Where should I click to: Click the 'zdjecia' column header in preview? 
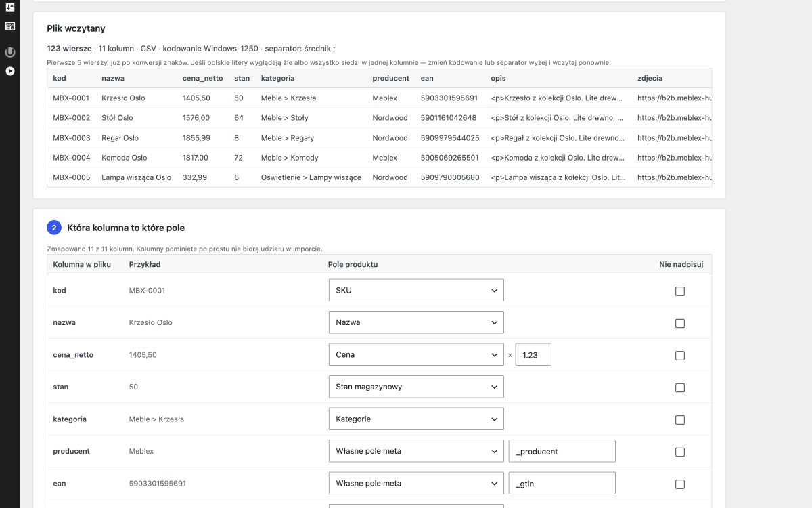coord(650,78)
